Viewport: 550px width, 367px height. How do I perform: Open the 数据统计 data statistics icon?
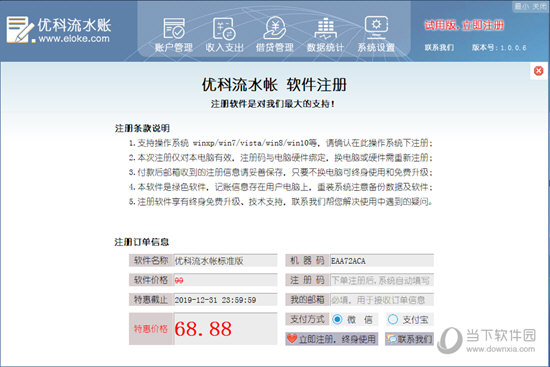click(x=326, y=35)
